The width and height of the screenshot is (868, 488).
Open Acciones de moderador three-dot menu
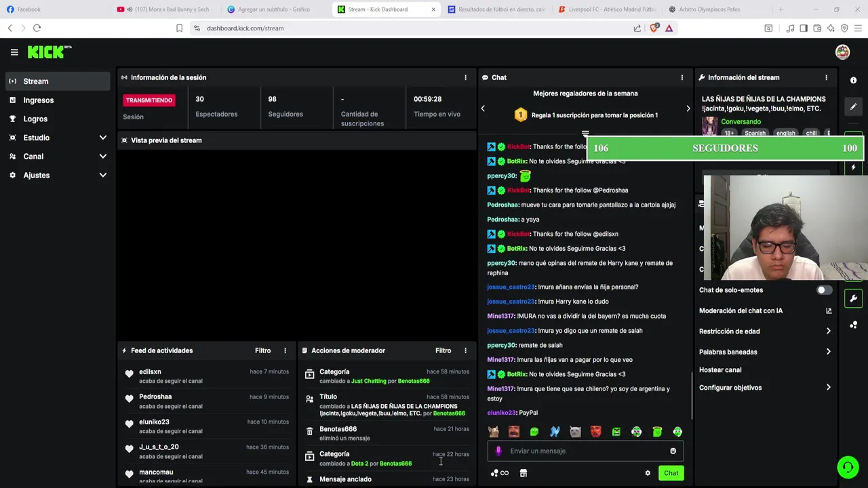[465, 350]
